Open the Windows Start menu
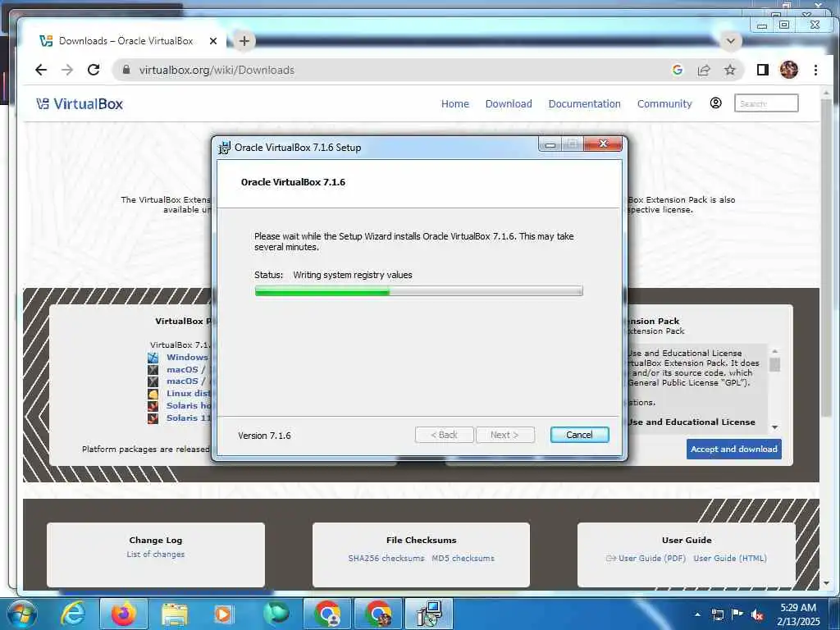The width and height of the screenshot is (840, 630). click(21, 614)
